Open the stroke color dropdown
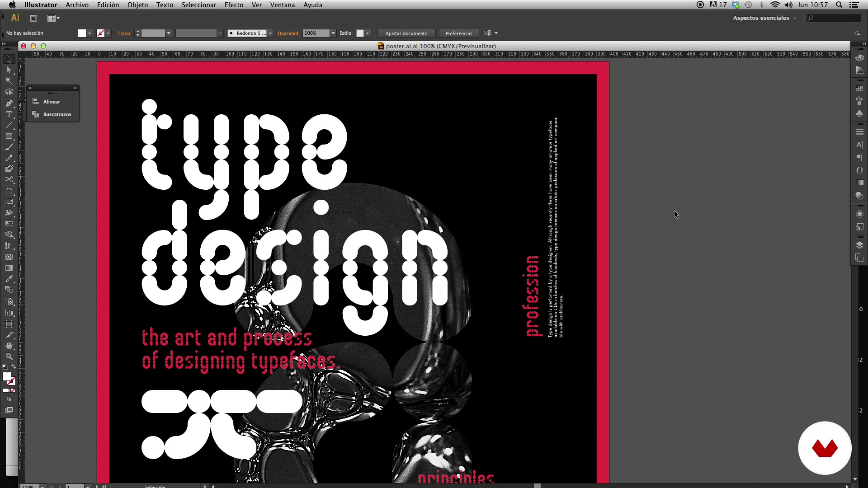Screen dimensions: 868x488 (108, 33)
